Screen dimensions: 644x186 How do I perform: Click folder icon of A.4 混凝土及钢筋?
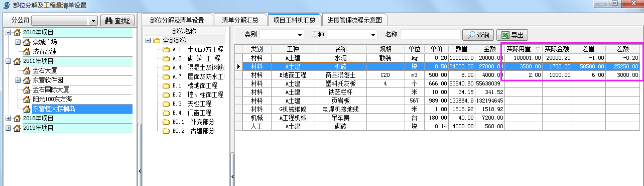(x=166, y=67)
